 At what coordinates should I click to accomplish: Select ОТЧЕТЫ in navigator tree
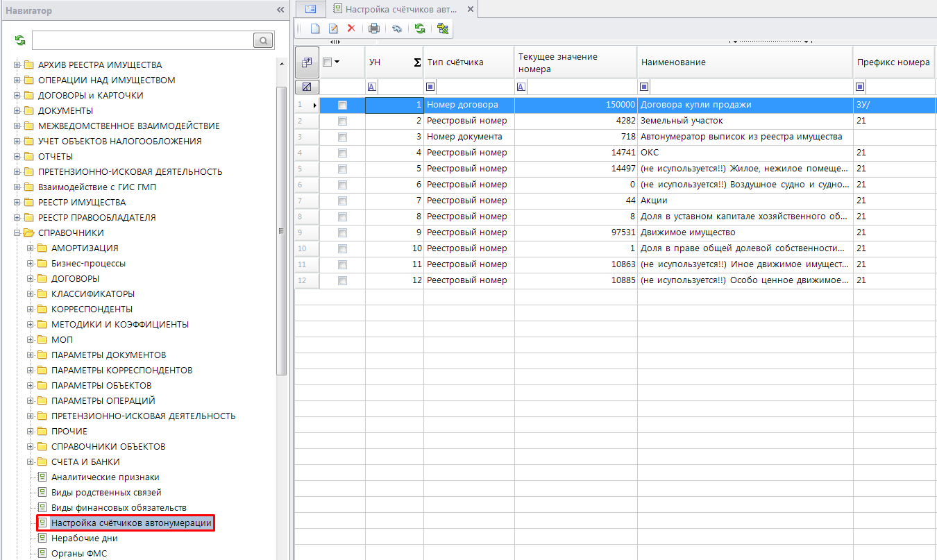[x=56, y=157]
